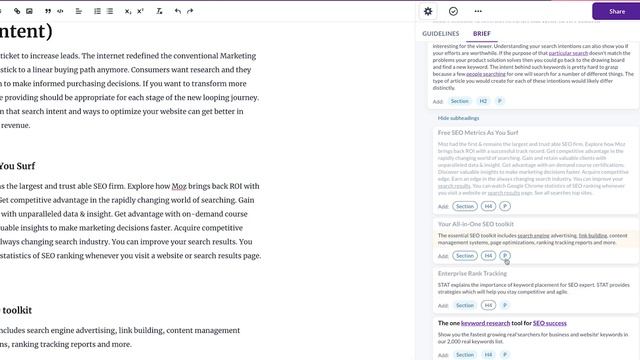Collapse with Hide subheadings
640x360 pixels.
click(x=458, y=118)
